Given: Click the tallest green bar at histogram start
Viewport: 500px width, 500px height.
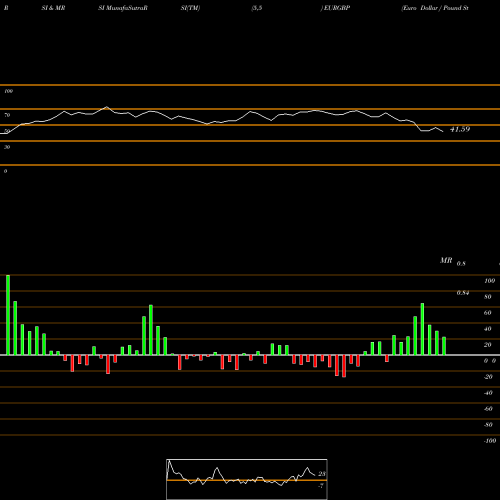Looking at the screenshot, I should (8, 315).
